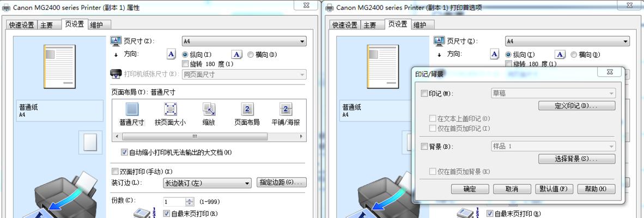This screenshot has height=218, width=644.
Task: Open 页尺寸 A4 dropdown in Preferences window
Action: [567, 41]
